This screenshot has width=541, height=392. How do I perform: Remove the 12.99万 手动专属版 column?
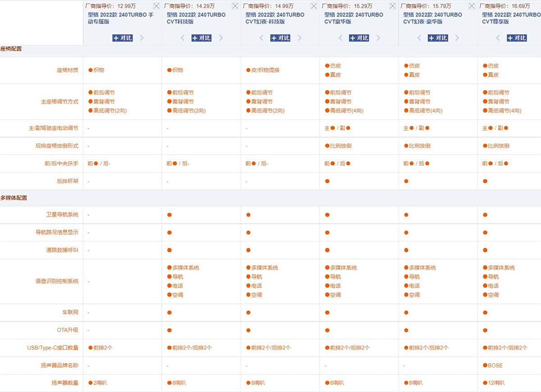coord(156,6)
